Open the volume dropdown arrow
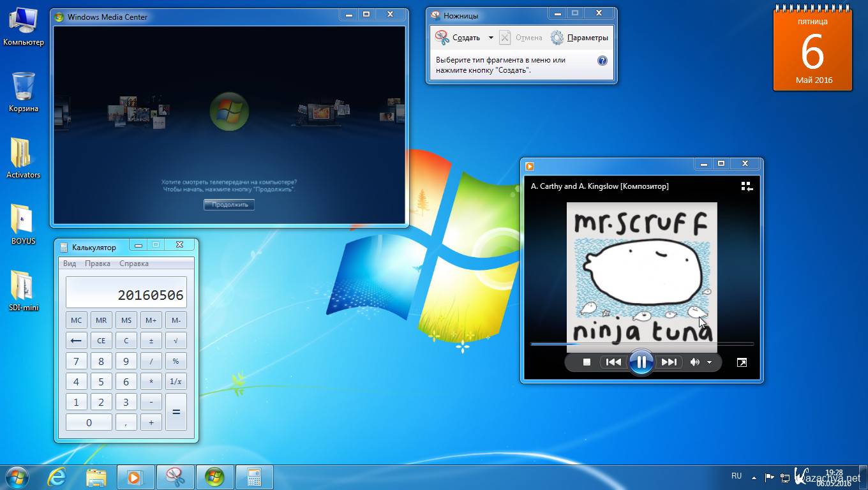Screen dimensions: 868x490 709,362
